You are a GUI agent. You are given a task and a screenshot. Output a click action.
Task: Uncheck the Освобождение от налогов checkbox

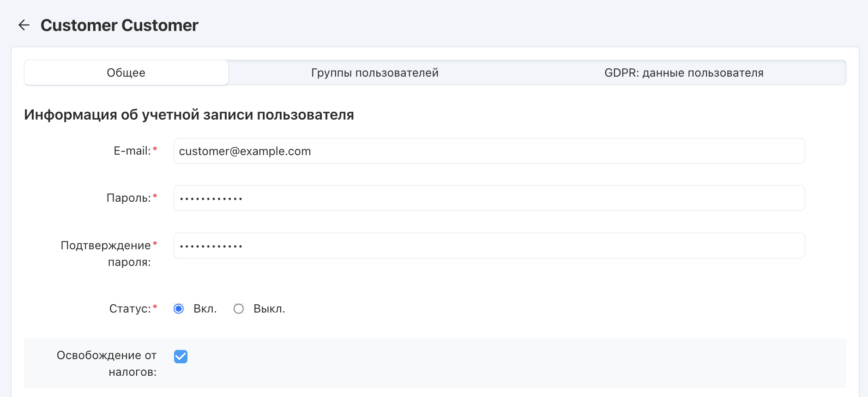[181, 356]
